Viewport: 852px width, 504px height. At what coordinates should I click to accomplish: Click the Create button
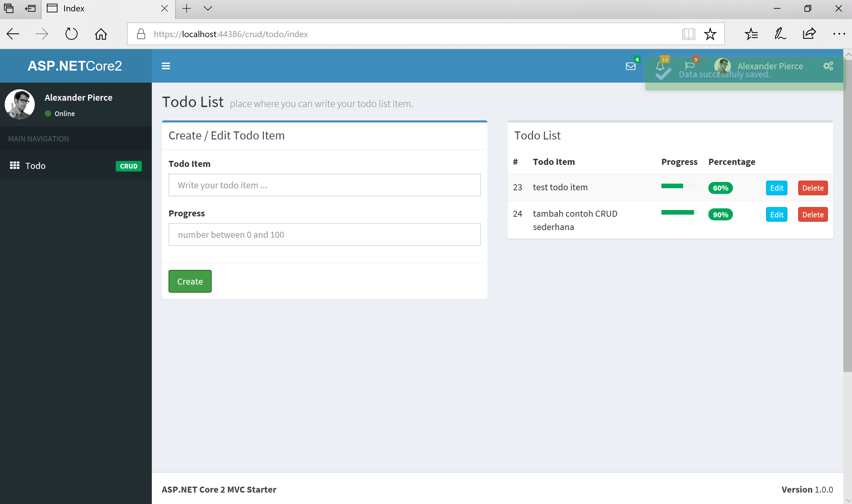190,281
